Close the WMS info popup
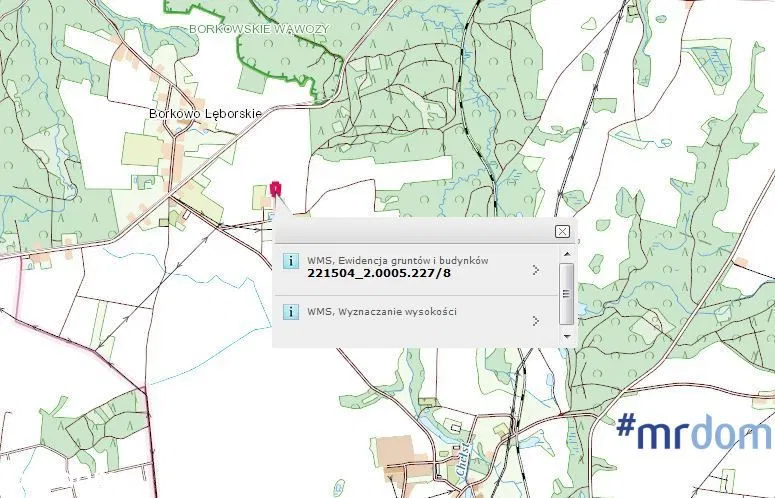 562,231
